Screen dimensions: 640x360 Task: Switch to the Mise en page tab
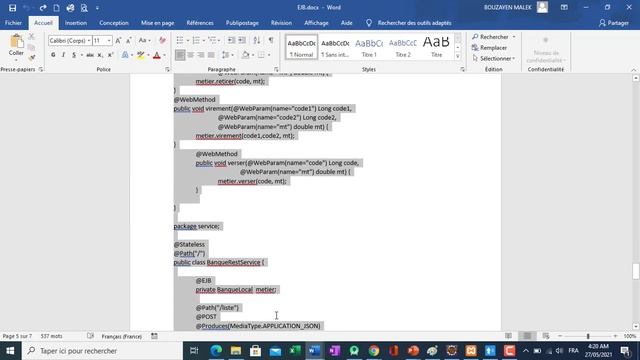(x=158, y=23)
